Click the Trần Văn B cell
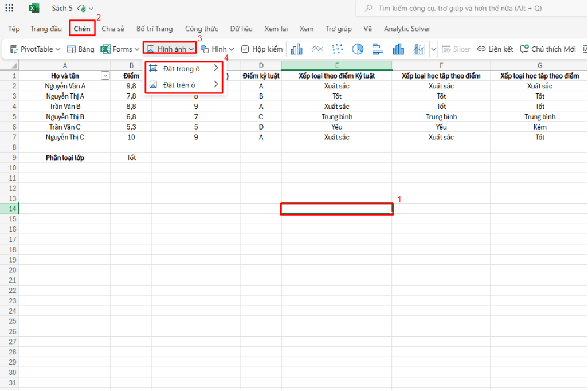 [x=65, y=107]
